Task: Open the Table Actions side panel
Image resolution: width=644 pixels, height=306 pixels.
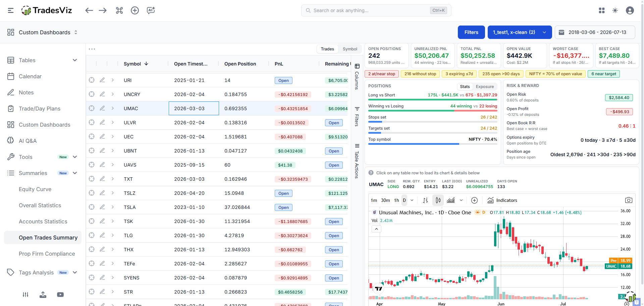Action: point(357,161)
